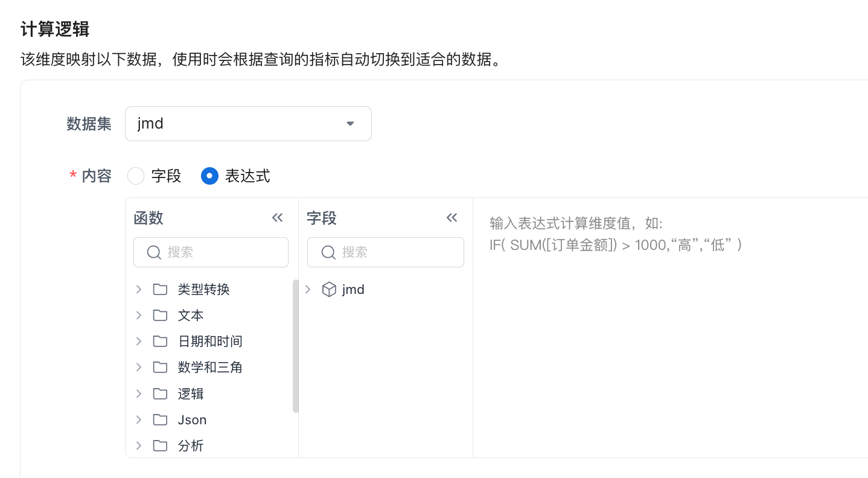Click the jmd cube dataset icon
The width and height of the screenshot is (868, 478).
(x=329, y=290)
